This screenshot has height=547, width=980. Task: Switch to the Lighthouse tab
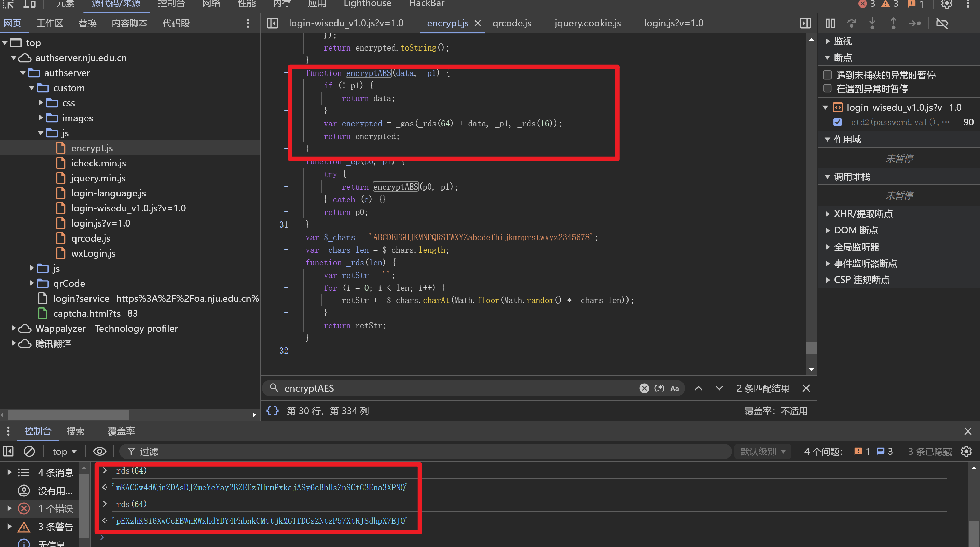(367, 4)
